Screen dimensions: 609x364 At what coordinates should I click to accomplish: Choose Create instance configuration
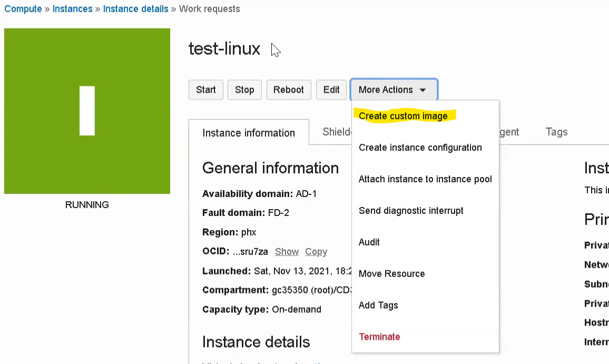click(x=420, y=147)
